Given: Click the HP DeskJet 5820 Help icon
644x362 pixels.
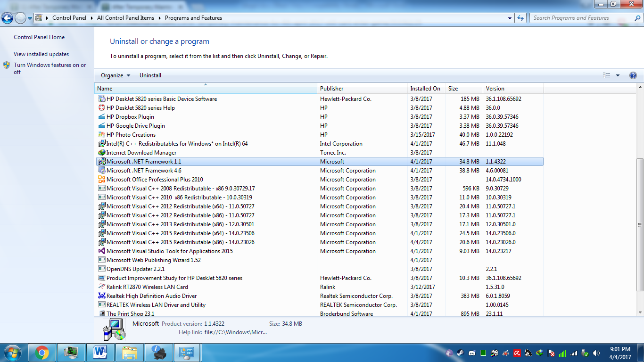Looking at the screenshot, I should 101,108.
